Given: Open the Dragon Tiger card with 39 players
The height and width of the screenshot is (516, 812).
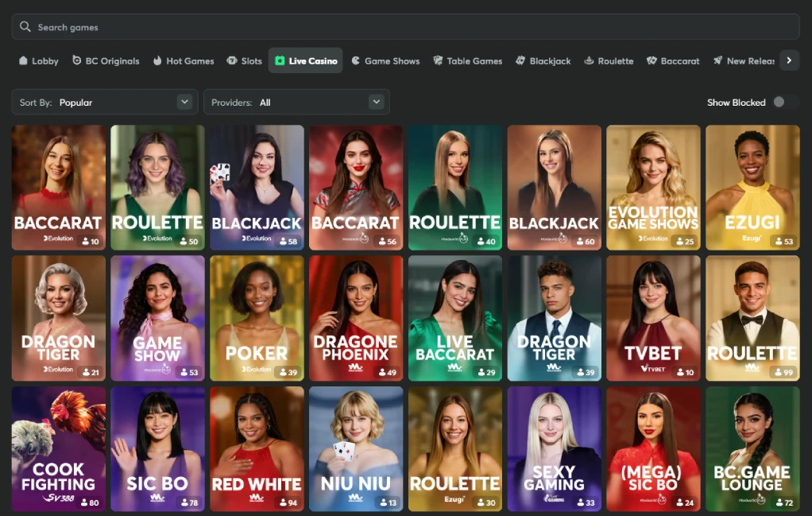Looking at the screenshot, I should pyautogui.click(x=554, y=318).
